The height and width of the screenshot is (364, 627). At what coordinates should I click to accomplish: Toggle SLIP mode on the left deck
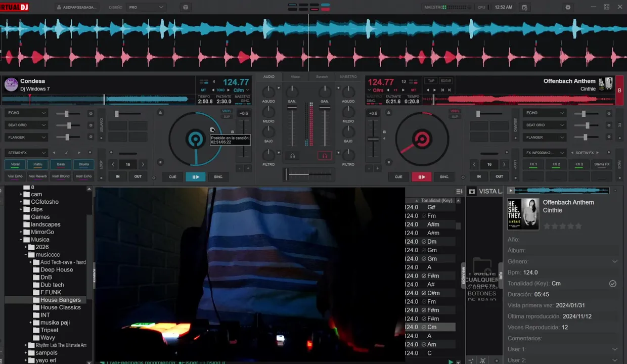click(x=227, y=117)
